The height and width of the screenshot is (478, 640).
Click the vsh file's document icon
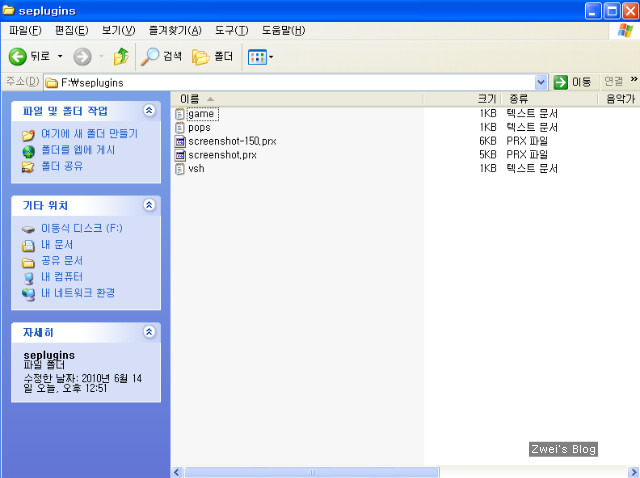(x=180, y=169)
